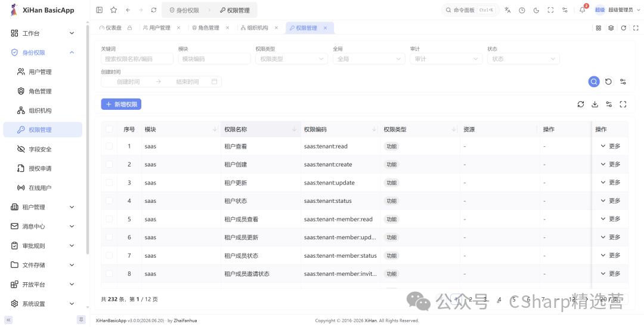Close the 用户管理 tab
The image size is (644, 327).
coord(179,28)
